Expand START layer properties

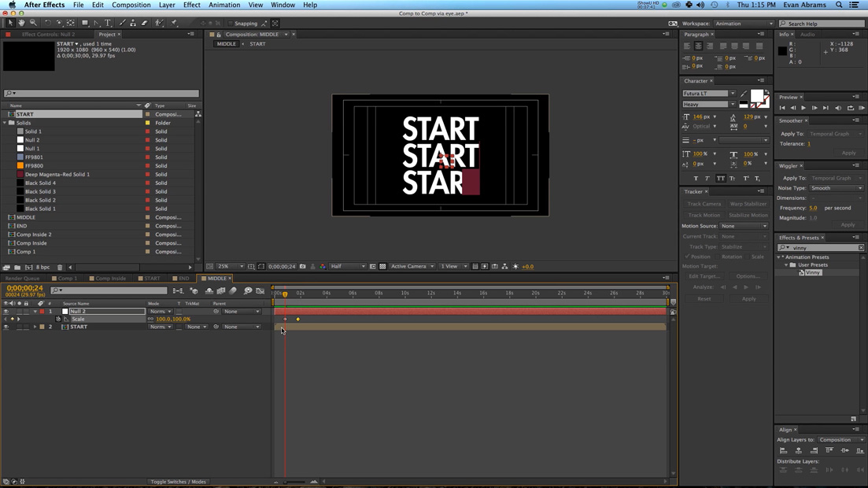pyautogui.click(x=35, y=327)
